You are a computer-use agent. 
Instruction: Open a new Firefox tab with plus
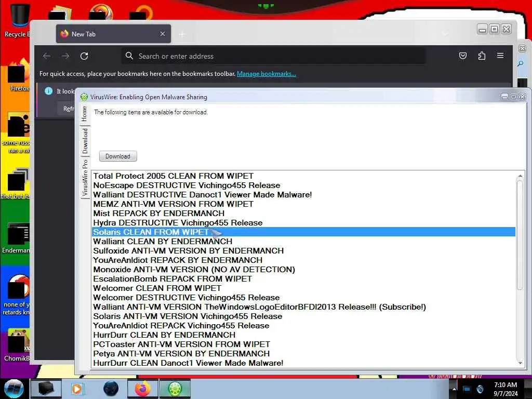coord(182,34)
